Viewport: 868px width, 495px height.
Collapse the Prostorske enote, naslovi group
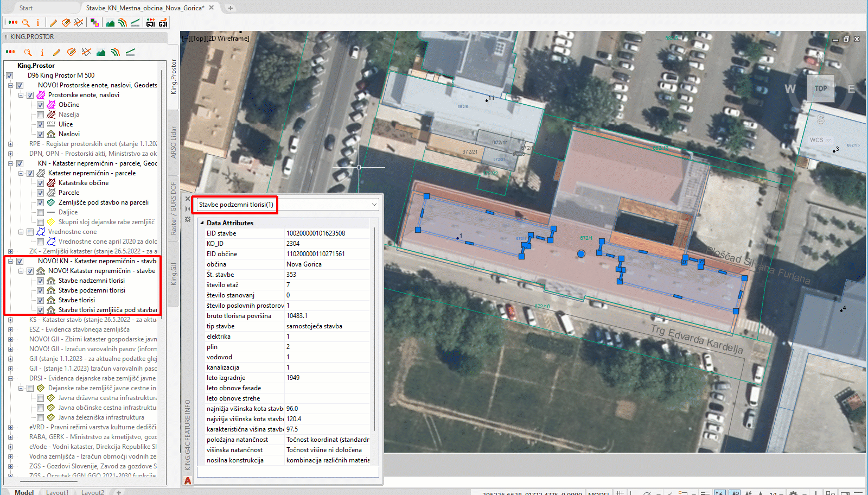[x=21, y=95]
